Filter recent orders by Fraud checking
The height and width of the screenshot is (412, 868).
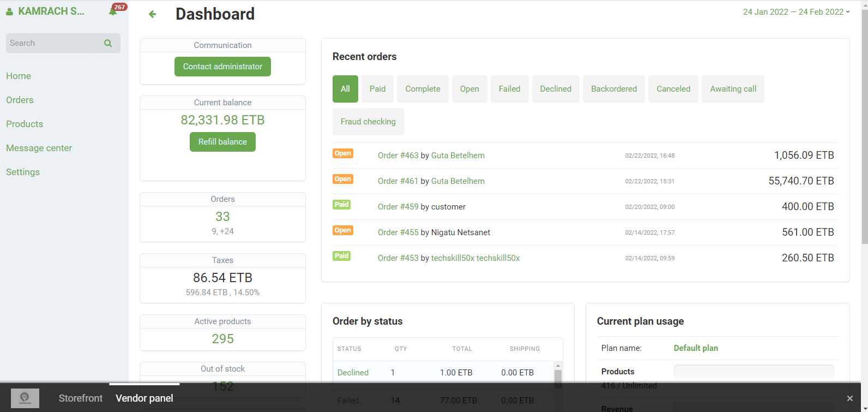pos(368,122)
